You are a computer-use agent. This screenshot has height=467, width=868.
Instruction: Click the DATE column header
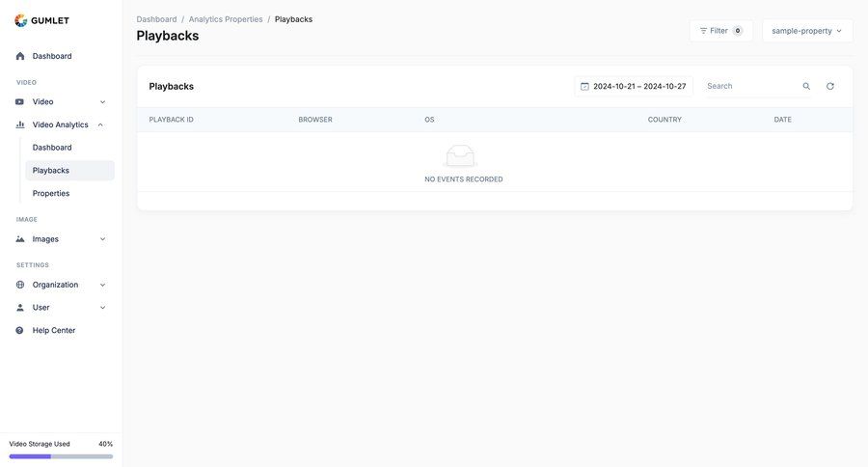click(783, 120)
